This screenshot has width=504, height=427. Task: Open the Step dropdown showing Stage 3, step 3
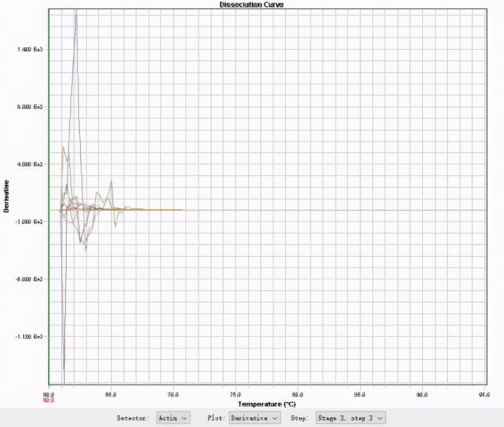(351, 418)
